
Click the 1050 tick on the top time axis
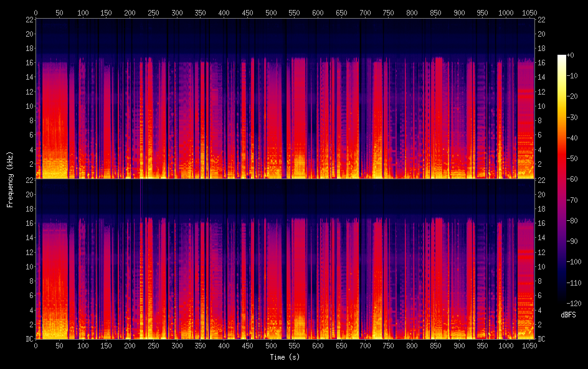[529, 12]
